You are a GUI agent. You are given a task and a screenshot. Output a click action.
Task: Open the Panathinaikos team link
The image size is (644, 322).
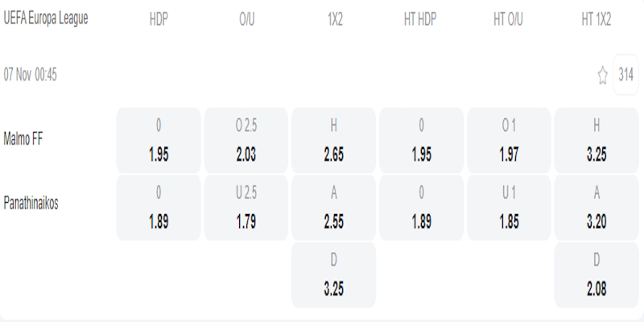[31, 204]
